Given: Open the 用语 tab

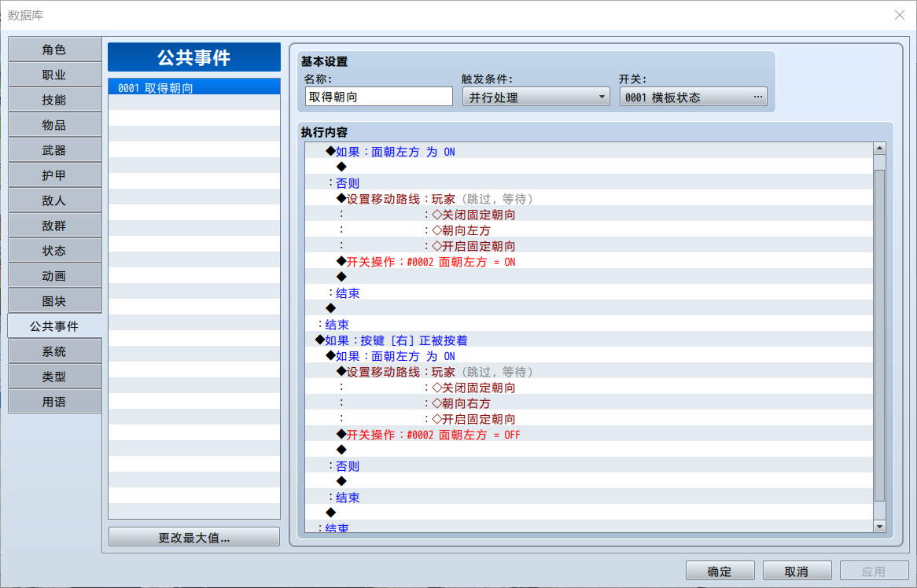Looking at the screenshot, I should tap(54, 402).
